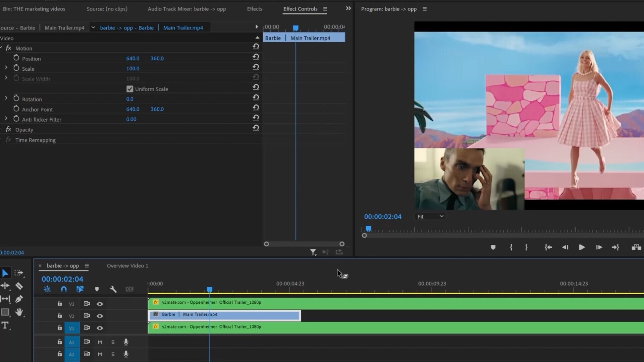This screenshot has height=362, width=644.
Task: Select the Rectangle tool
Action: [5, 312]
